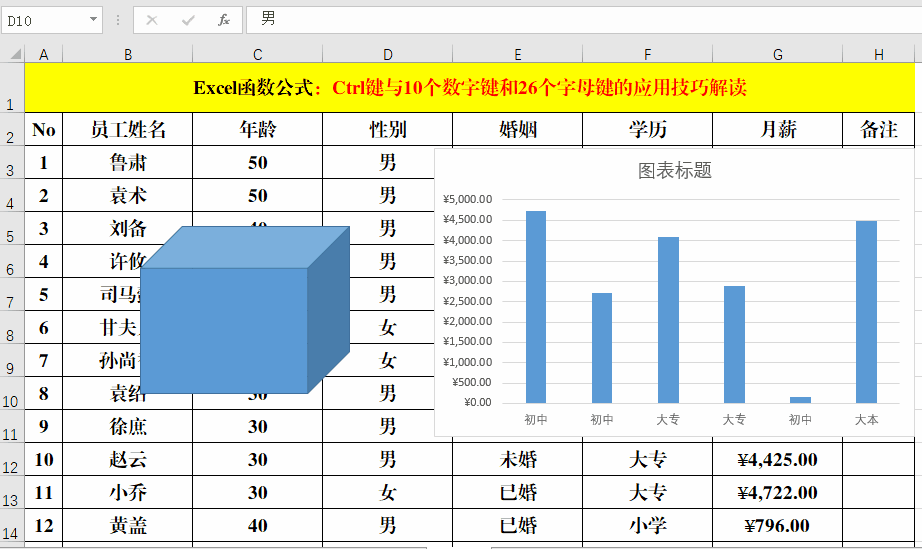This screenshot has width=922, height=549.
Task: Select column G header
Action: click(777, 54)
